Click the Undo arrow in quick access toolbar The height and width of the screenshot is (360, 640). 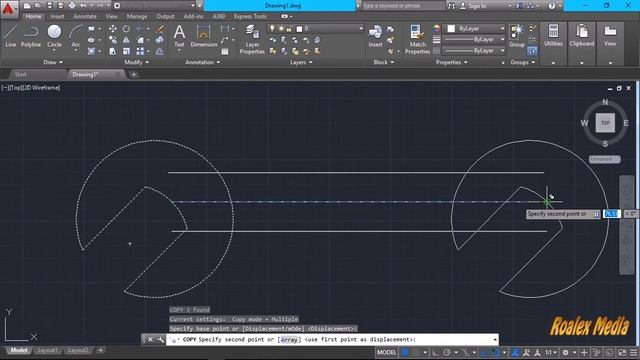click(x=83, y=6)
